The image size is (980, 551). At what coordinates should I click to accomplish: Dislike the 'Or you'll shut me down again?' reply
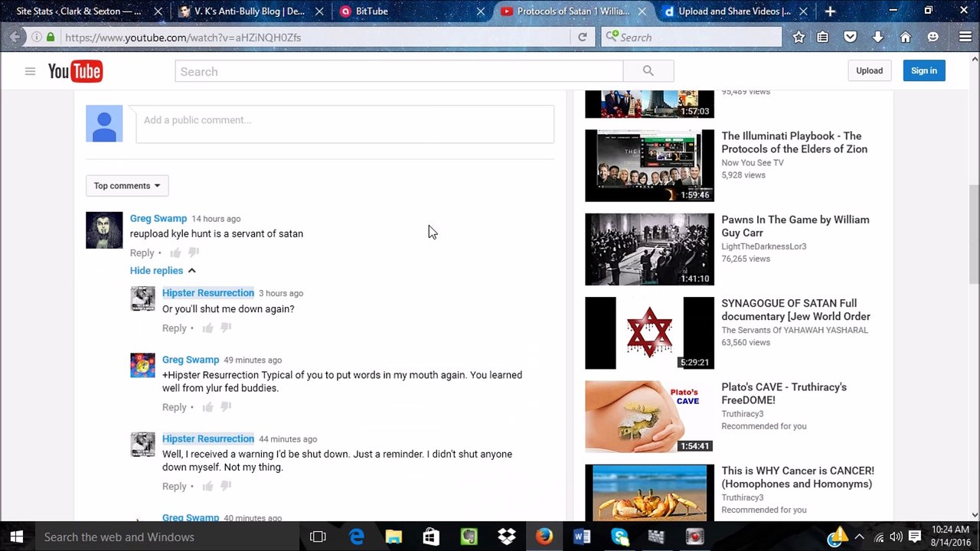[226, 328]
